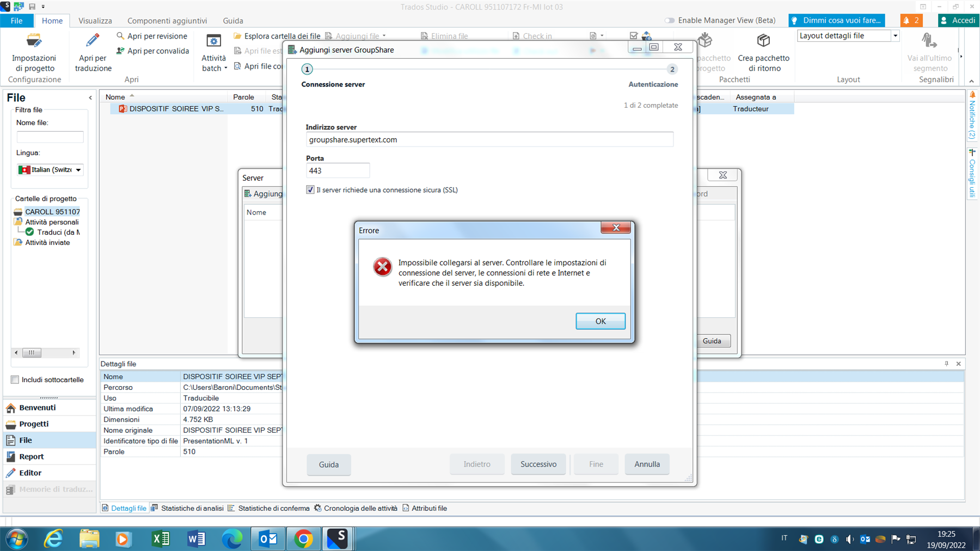Click the Successivo button
980x551 pixels.
[x=538, y=464]
